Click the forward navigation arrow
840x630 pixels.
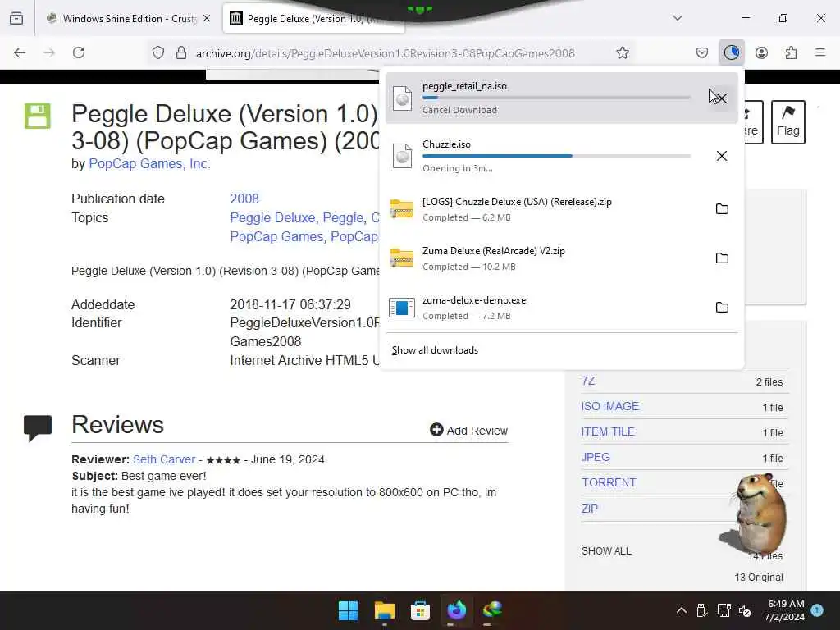(x=49, y=52)
